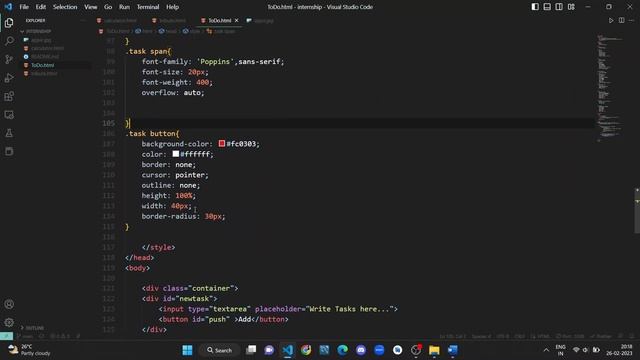
Task: Open the Source Control view
Action: click(x=9, y=59)
